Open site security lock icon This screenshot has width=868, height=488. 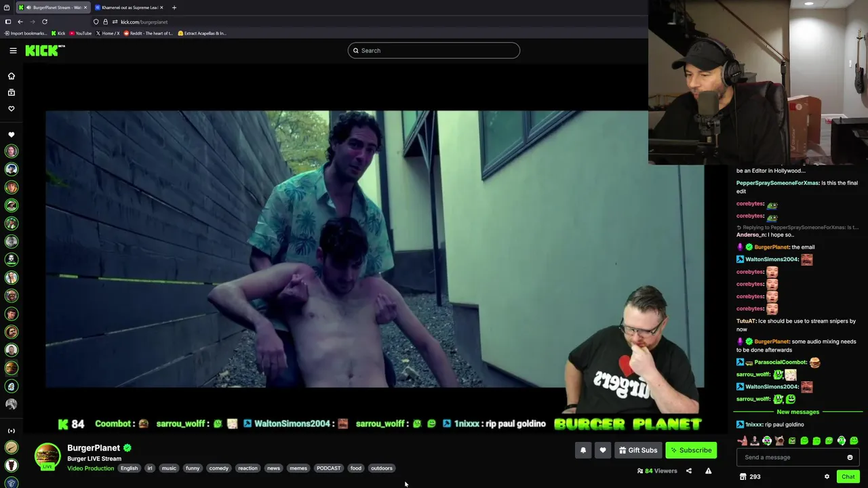click(105, 22)
